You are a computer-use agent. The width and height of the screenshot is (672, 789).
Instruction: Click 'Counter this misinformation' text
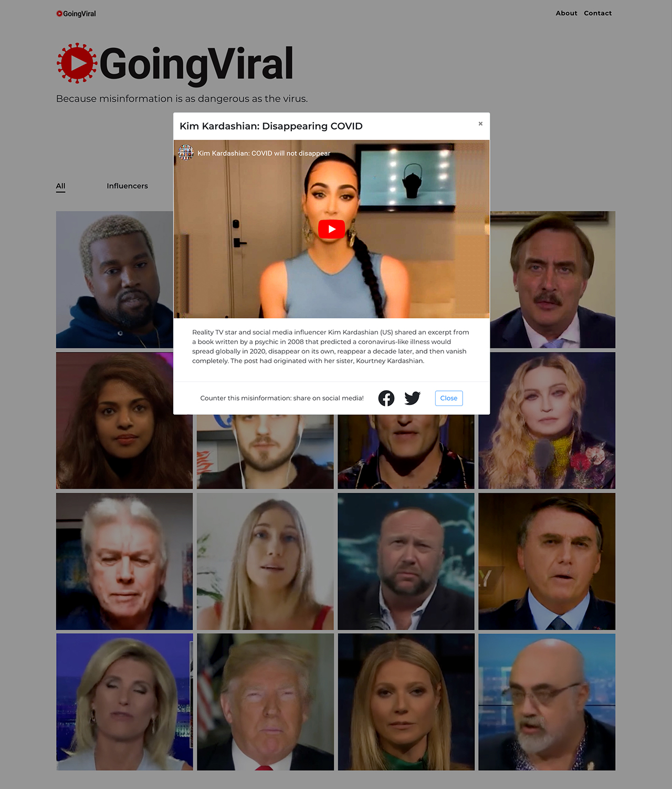(x=282, y=398)
